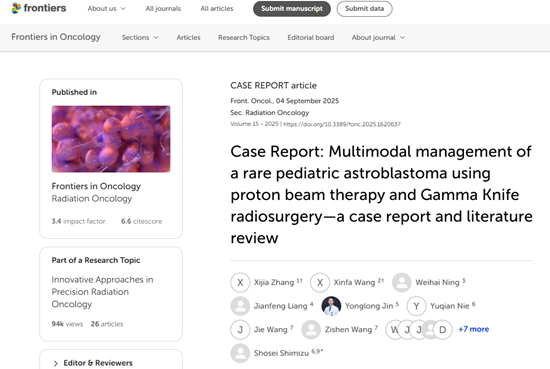
Task: Click Jie Wang author name
Action: (270, 330)
